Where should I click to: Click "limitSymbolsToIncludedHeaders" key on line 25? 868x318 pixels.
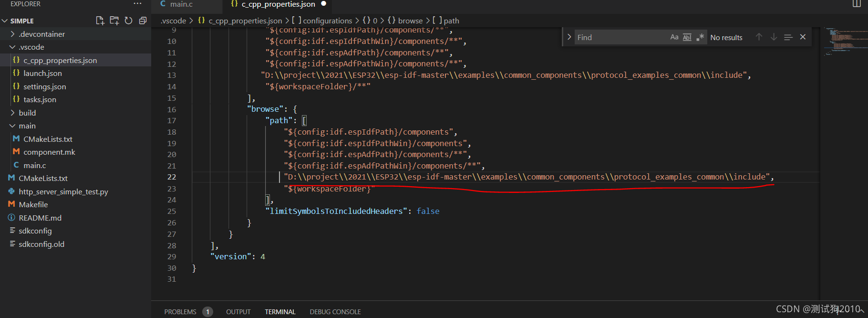click(337, 211)
